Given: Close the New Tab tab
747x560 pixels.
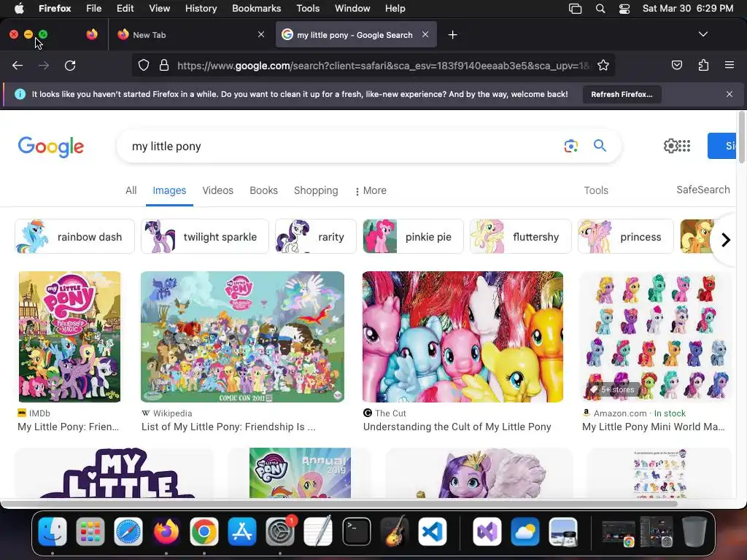Looking at the screenshot, I should [x=261, y=34].
